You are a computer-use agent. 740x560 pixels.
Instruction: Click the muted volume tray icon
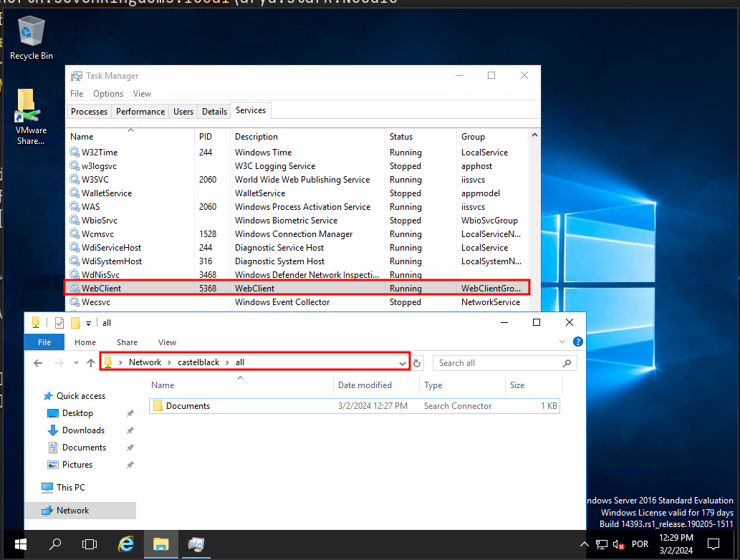point(619,544)
